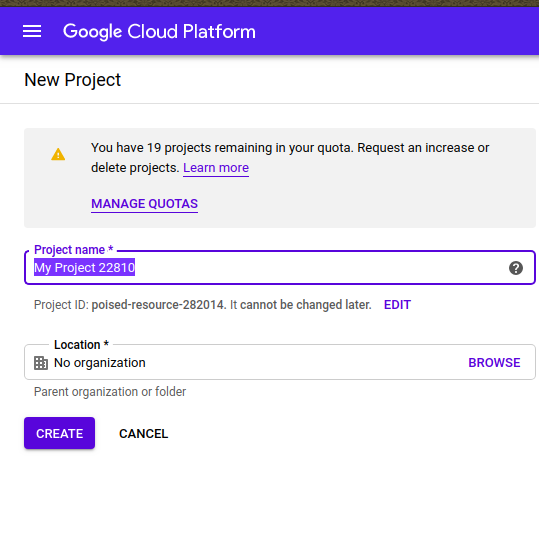Click the Parent organization or folder hint

[110, 392]
